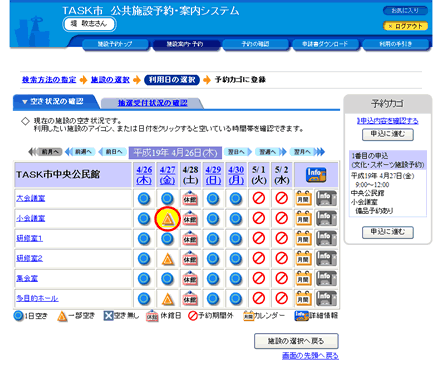This screenshot has height=367, width=440.
Task: Advance to next week with 翌週へ
Action: 270,152
